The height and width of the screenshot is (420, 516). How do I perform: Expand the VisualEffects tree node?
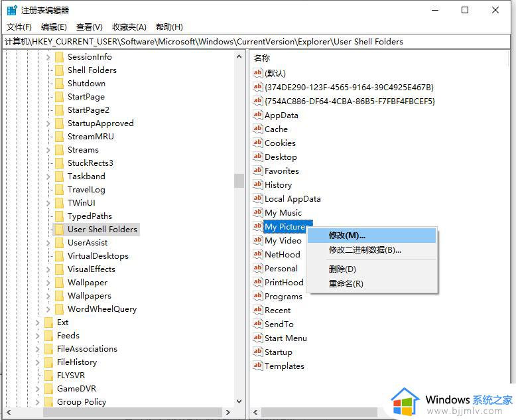click(48, 269)
